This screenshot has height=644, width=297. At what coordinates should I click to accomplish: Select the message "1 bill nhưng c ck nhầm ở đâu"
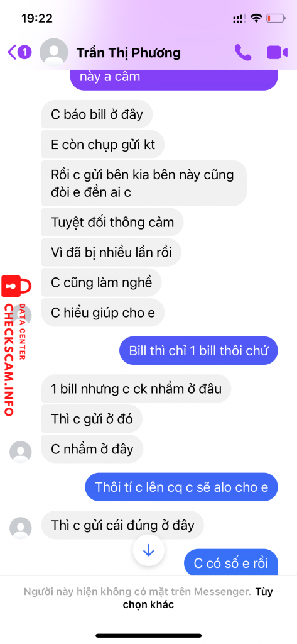point(136,388)
